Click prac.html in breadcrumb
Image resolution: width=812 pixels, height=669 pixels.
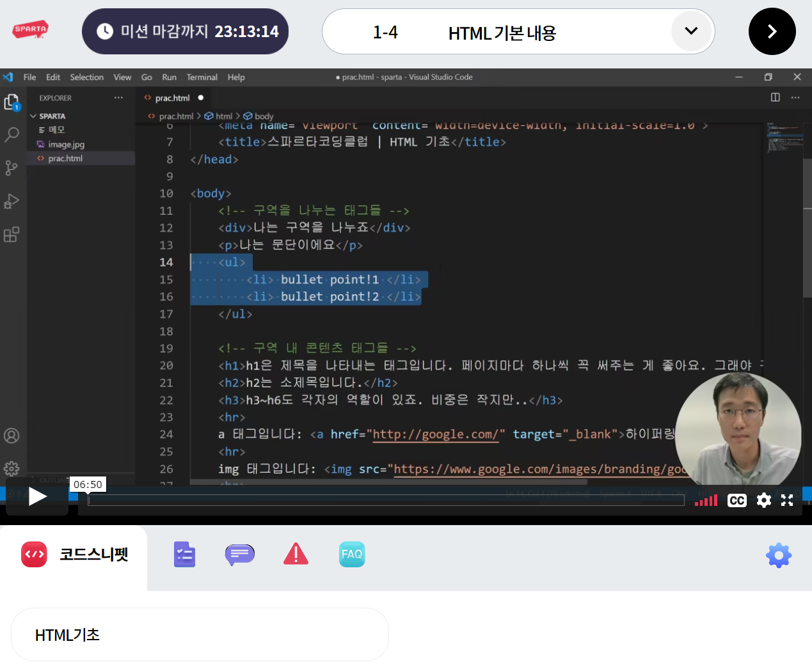coord(176,116)
